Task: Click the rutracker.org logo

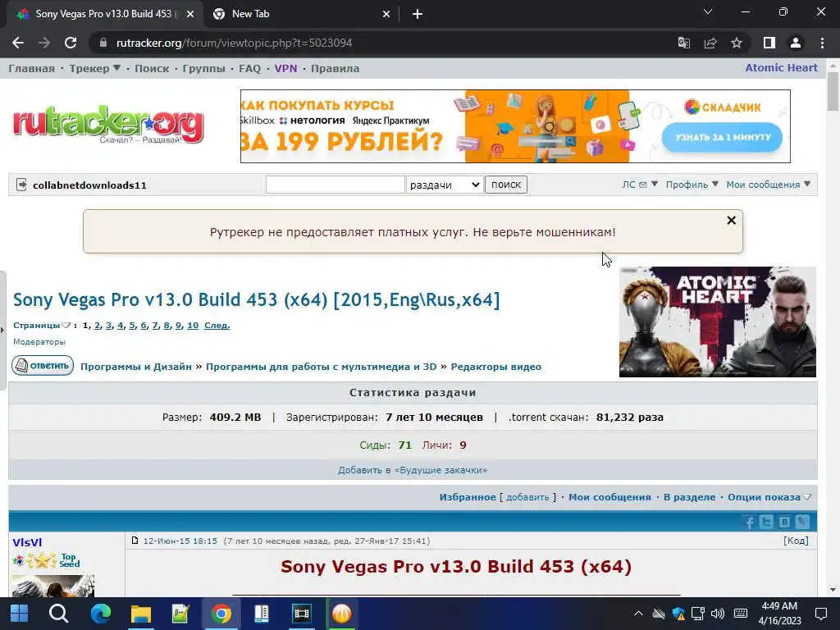Action: tap(109, 125)
